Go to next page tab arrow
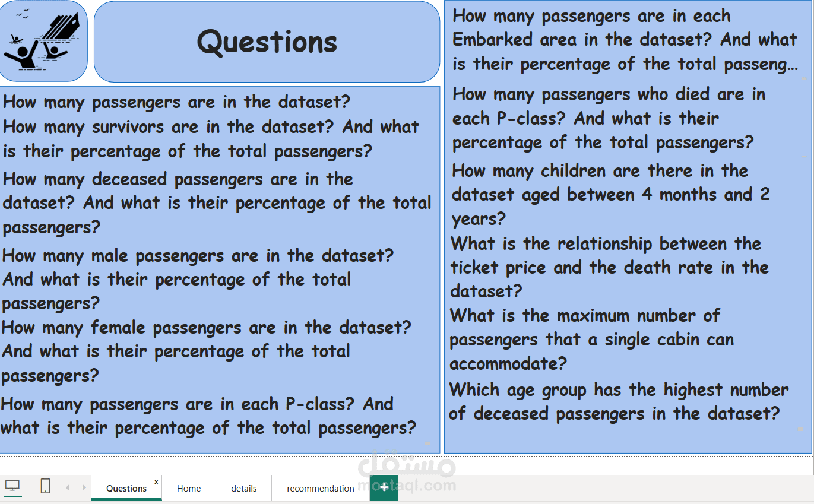The width and height of the screenshot is (814, 504). coord(84,487)
